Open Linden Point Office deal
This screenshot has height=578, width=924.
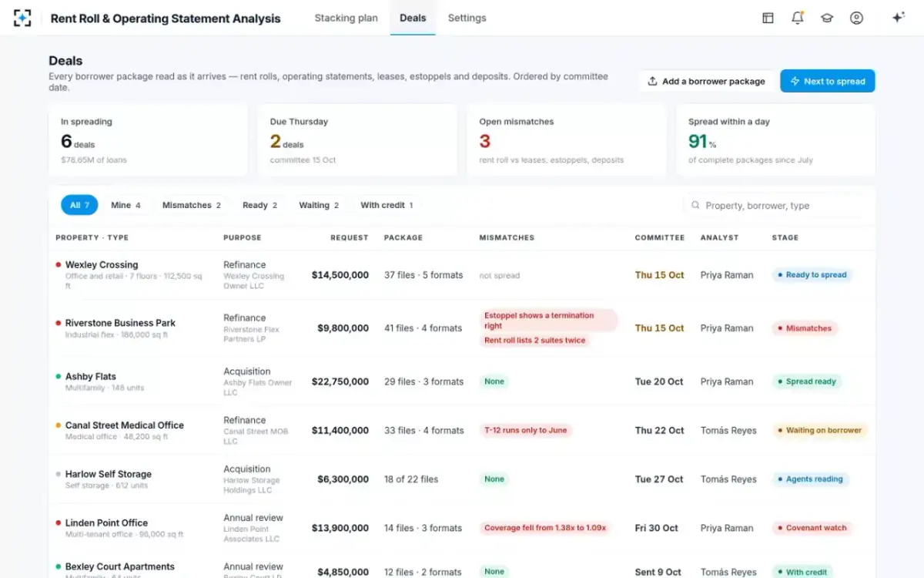[106, 523]
